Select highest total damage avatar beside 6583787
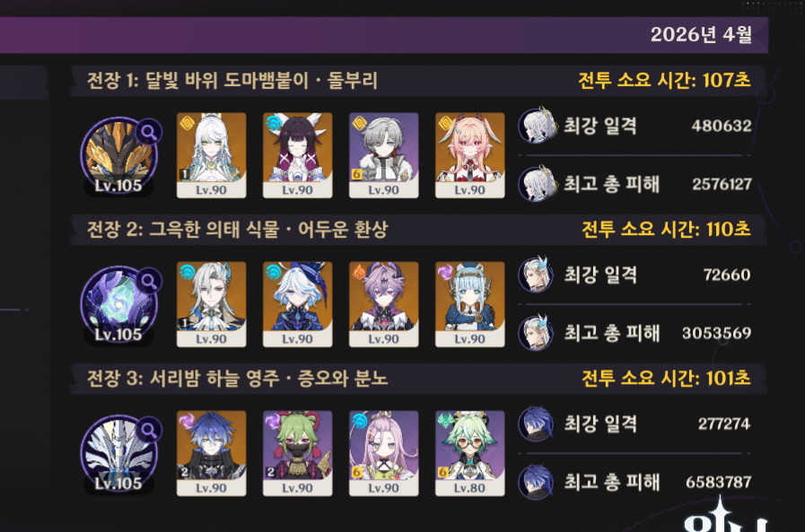The width and height of the screenshot is (805, 532). coord(536,482)
